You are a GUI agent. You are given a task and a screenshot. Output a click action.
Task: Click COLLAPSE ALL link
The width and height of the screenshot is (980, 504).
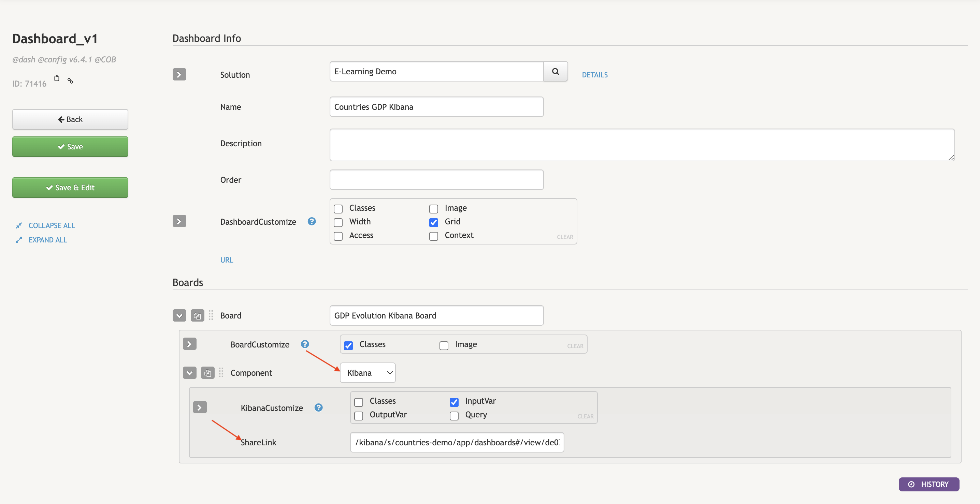(52, 225)
